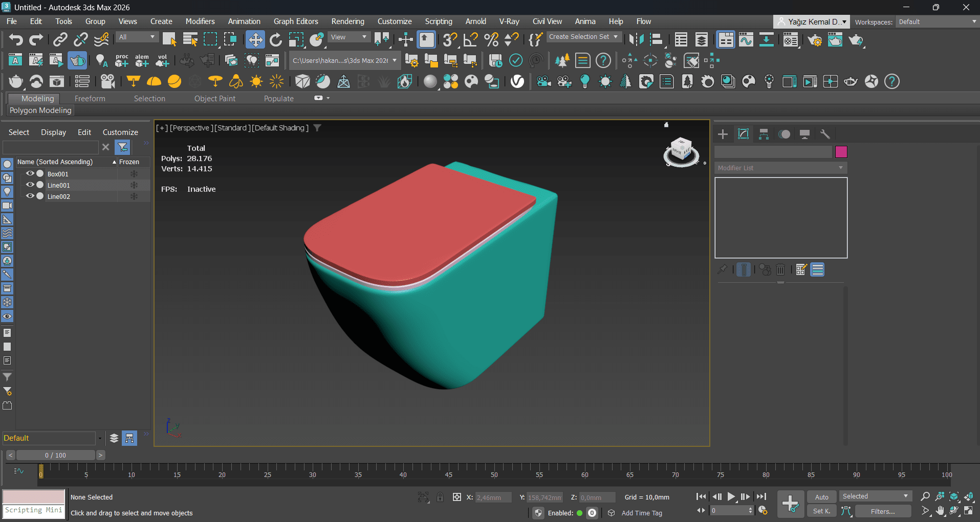Toggle the Angle Snap icon
980x522 pixels.
coord(470,39)
